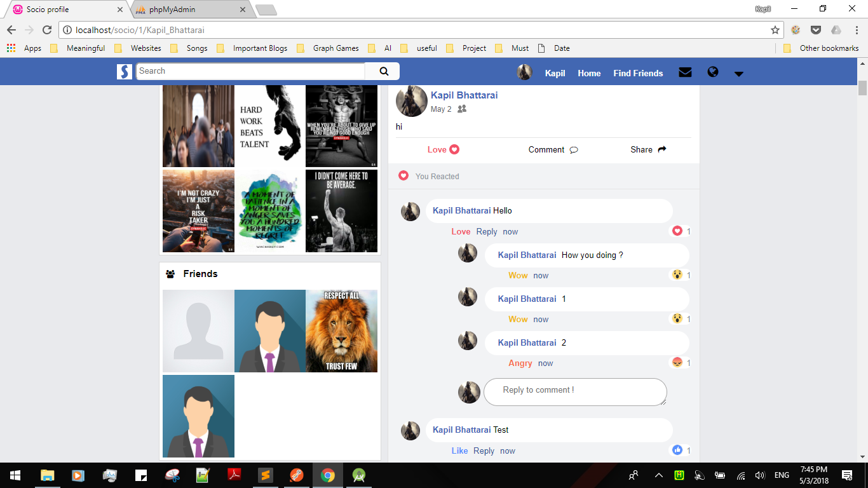Toggle the Love reaction on the 'hi' post
This screenshot has width=868, height=488.
click(x=443, y=149)
